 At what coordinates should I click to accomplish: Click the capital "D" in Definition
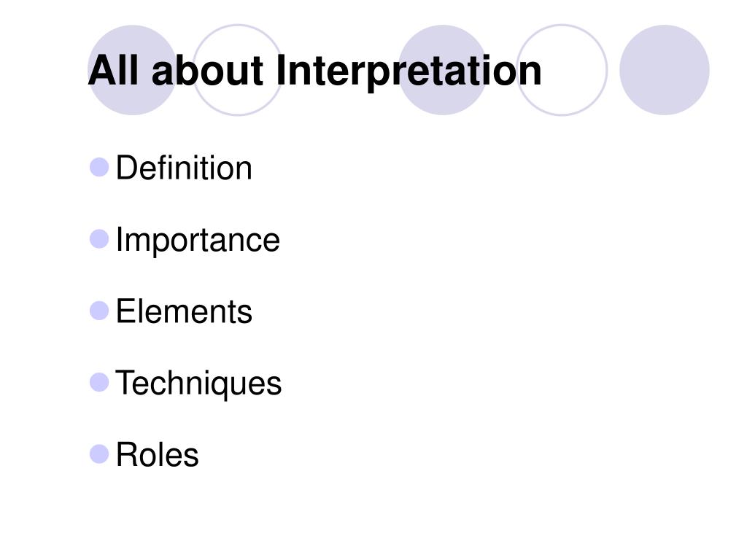point(126,168)
